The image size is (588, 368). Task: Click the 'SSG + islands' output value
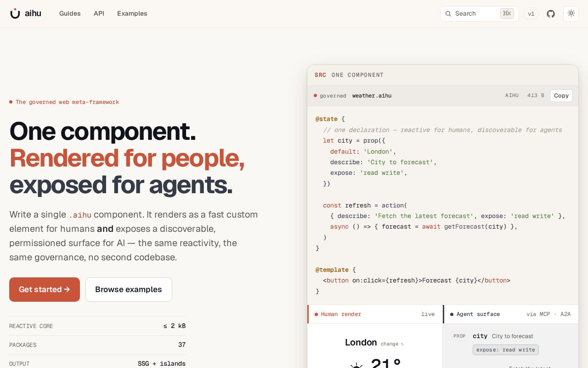coord(162,364)
